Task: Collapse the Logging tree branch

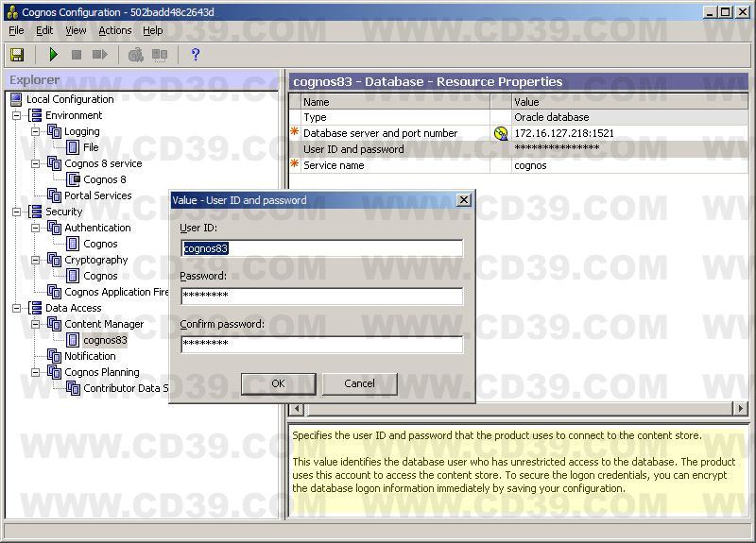Action: tap(36, 131)
